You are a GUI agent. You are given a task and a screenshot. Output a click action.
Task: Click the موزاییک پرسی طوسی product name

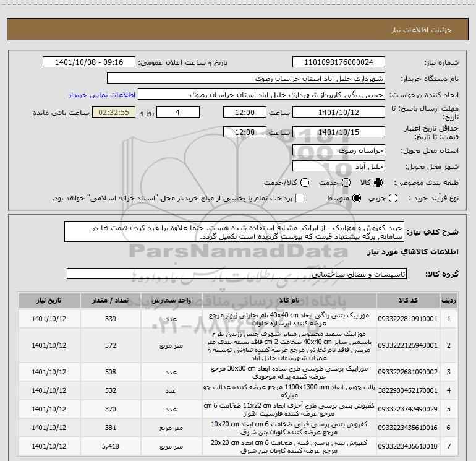click(x=289, y=373)
